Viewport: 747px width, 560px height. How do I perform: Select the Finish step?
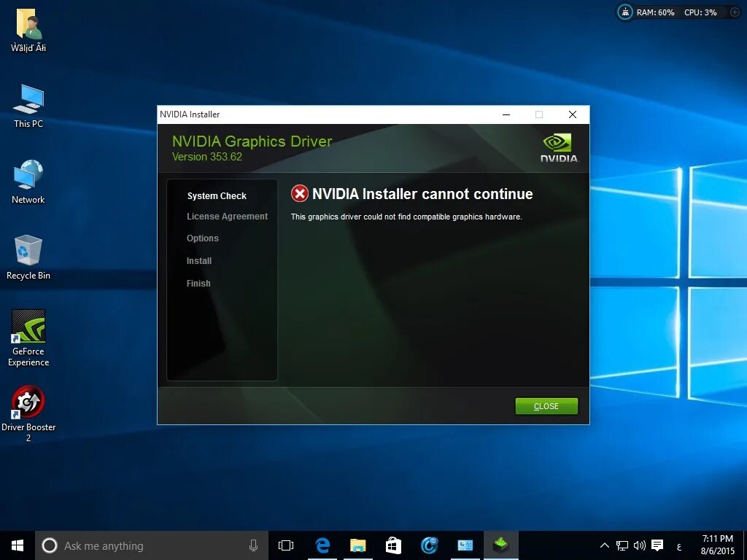click(x=198, y=284)
